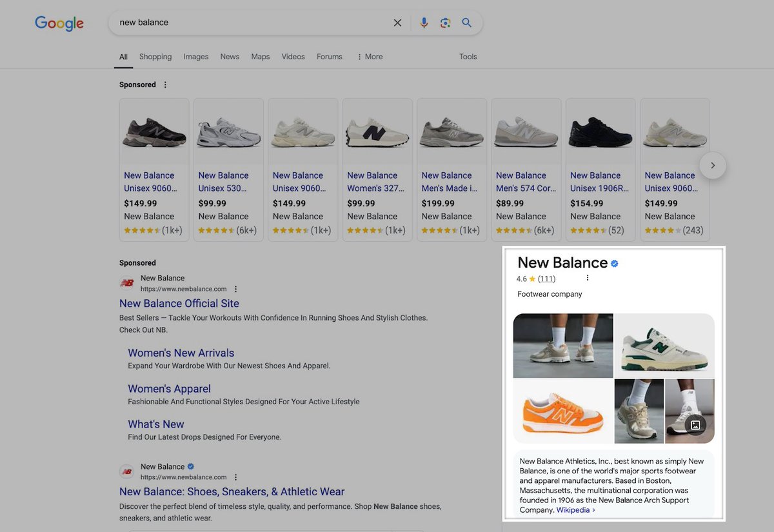Viewport: 774px width, 532px height.
Task: Expand the More search categories menu
Action: click(x=370, y=57)
